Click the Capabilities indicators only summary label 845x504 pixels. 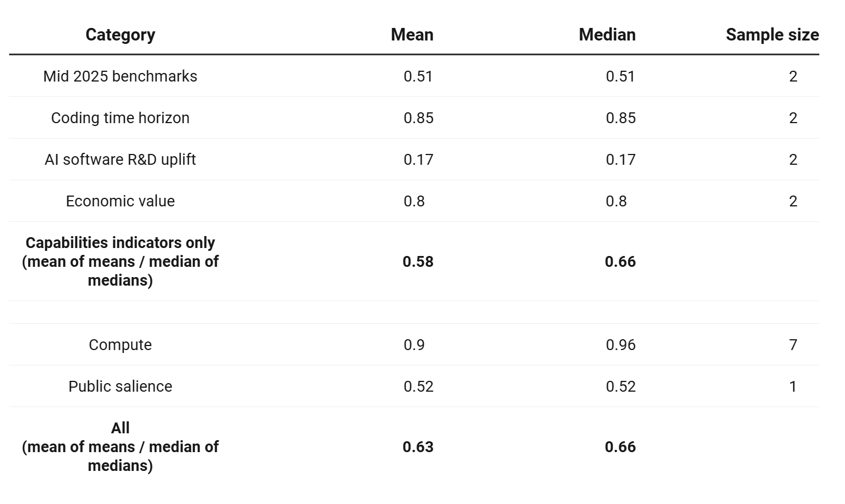(120, 262)
